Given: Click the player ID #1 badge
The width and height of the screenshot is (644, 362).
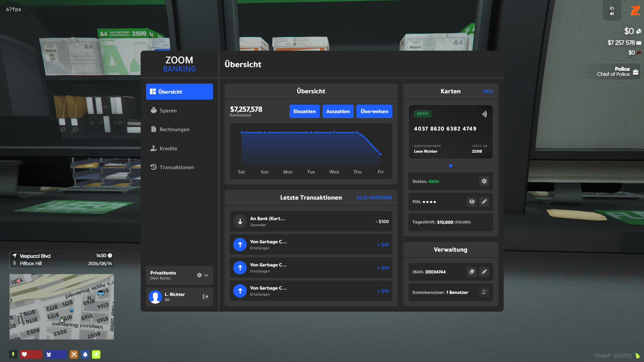Looking at the screenshot, I should 612,11.
